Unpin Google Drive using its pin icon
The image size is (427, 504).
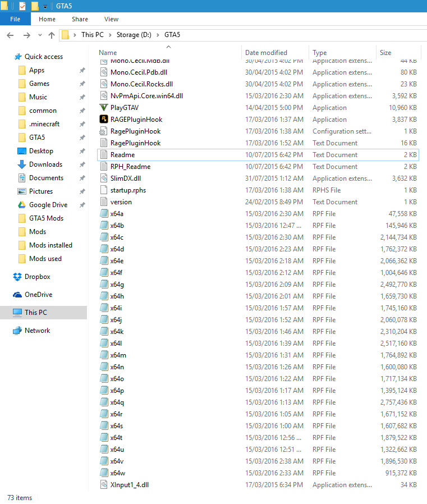coord(82,205)
